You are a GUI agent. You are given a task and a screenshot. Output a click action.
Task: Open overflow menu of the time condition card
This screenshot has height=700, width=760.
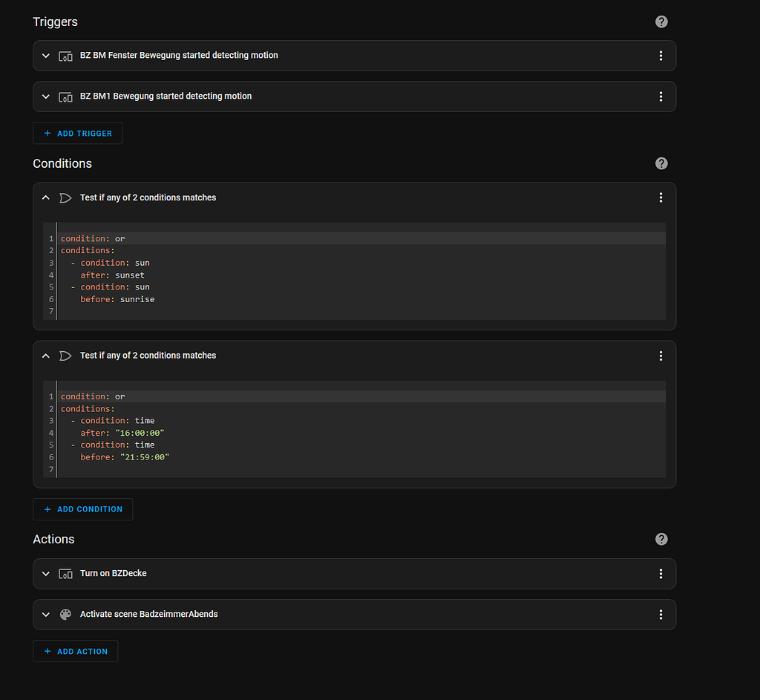pyautogui.click(x=661, y=356)
